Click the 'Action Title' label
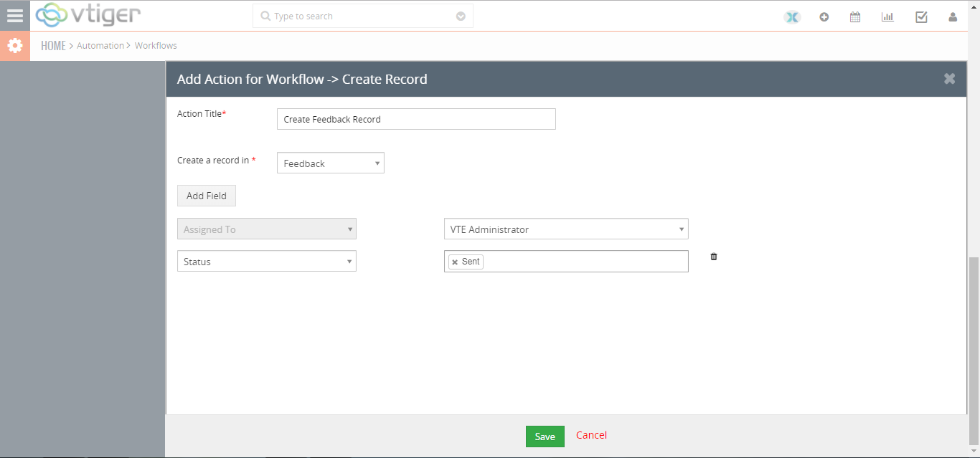The width and height of the screenshot is (980, 458). [202, 114]
